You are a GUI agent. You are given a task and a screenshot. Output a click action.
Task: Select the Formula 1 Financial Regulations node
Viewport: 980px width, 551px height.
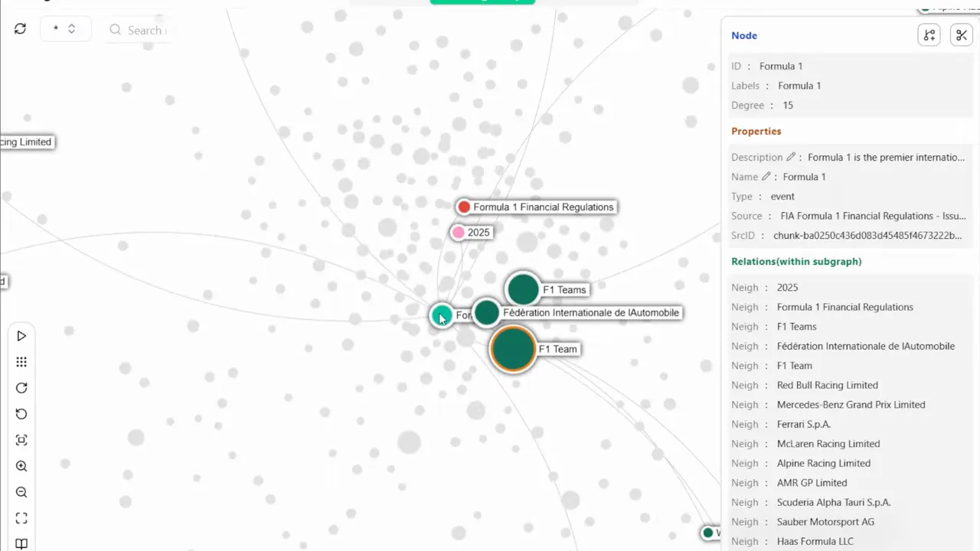point(464,207)
